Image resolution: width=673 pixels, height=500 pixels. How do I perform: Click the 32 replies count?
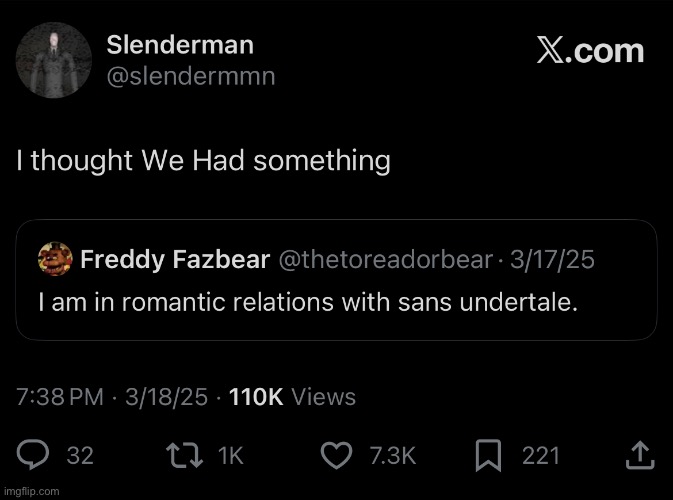[x=80, y=456]
